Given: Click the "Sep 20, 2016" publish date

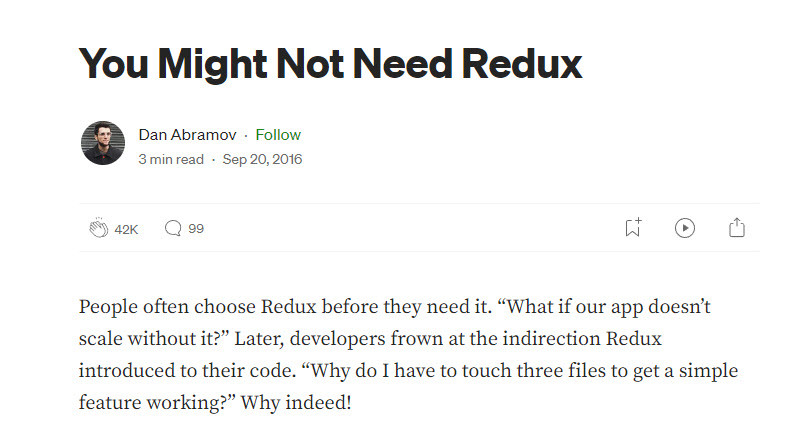Looking at the screenshot, I should [262, 159].
